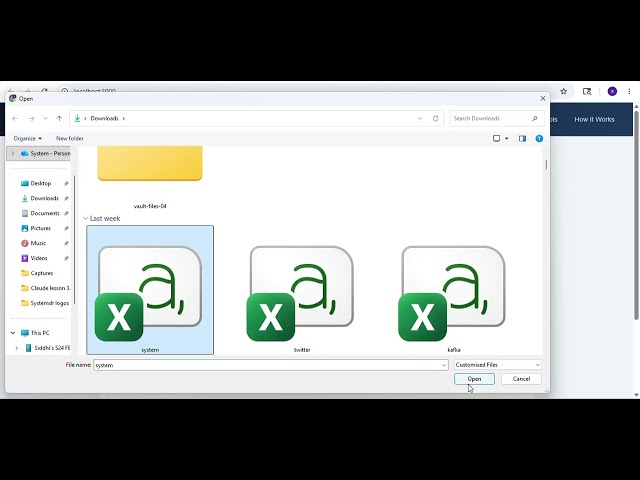
Task: Open Downloads in the navigation pane
Action: tap(44, 198)
